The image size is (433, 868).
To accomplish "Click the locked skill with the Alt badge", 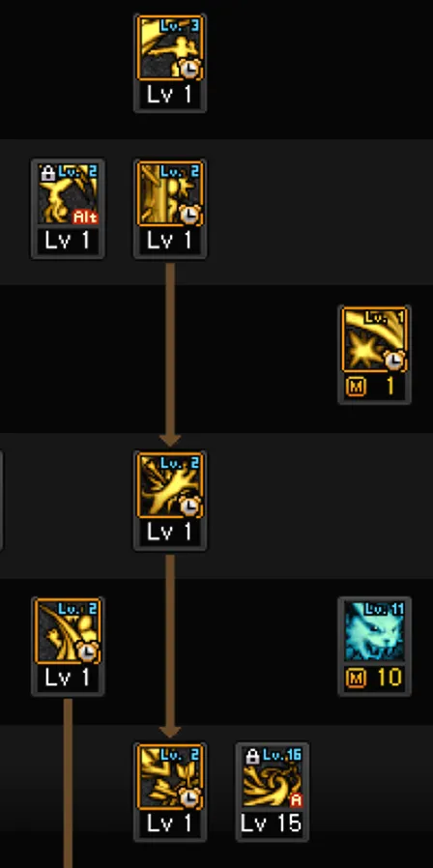I will 68,193.
